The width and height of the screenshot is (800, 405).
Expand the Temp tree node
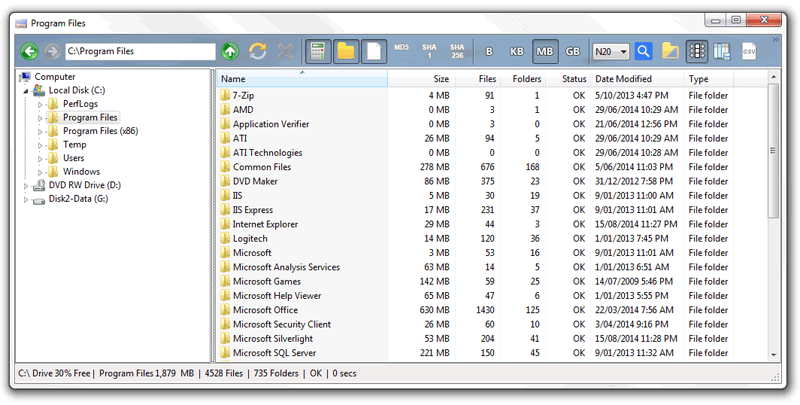[x=40, y=145]
